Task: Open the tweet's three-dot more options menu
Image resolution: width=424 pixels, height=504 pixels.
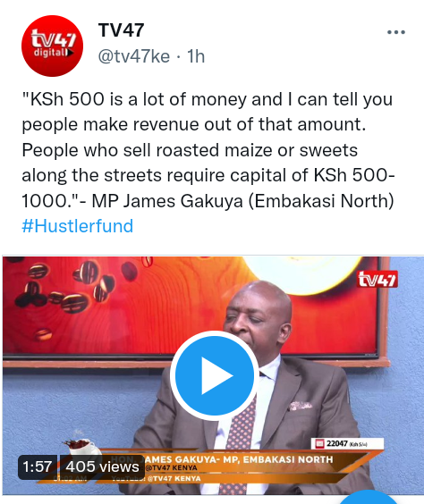Action: [x=396, y=32]
